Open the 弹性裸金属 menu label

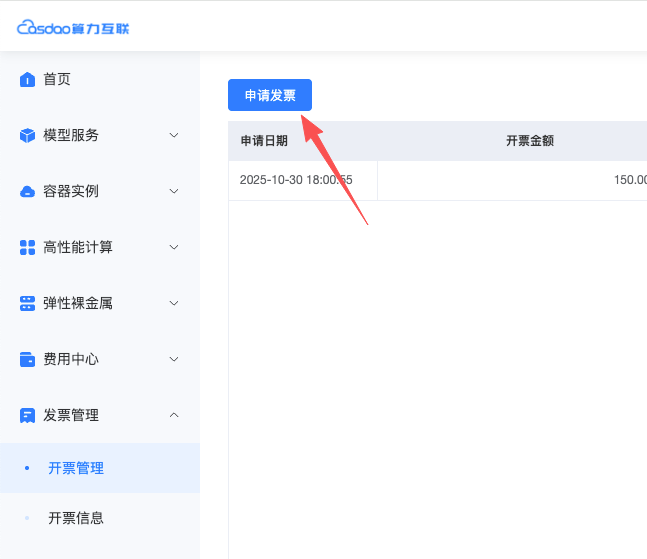click(78, 303)
